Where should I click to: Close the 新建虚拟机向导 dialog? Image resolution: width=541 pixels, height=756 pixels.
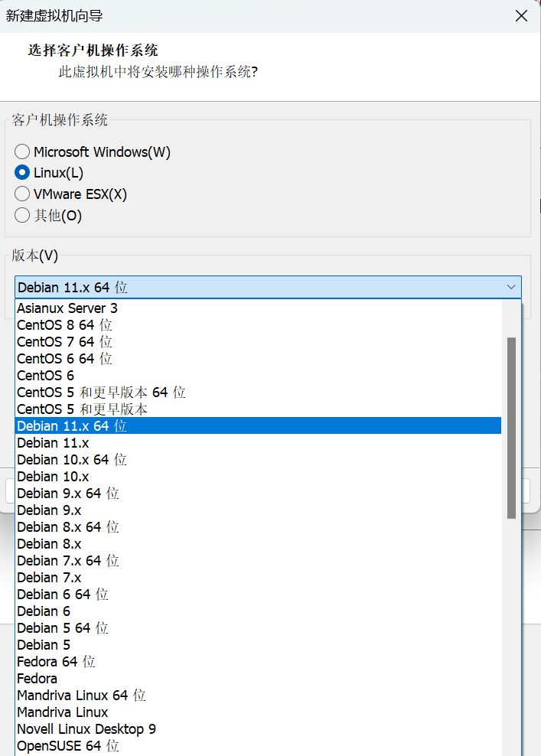pyautogui.click(x=521, y=16)
